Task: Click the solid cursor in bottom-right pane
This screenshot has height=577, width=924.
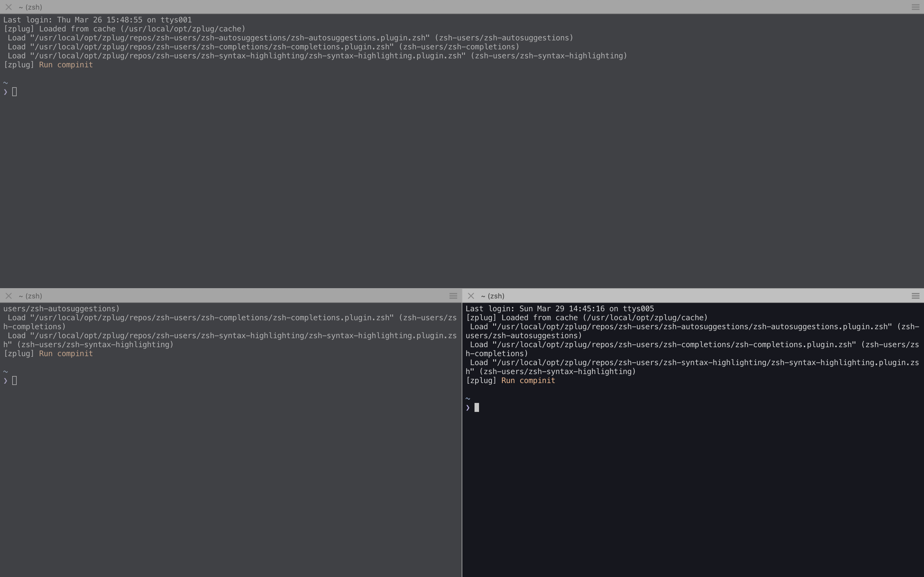Action: coord(476,407)
